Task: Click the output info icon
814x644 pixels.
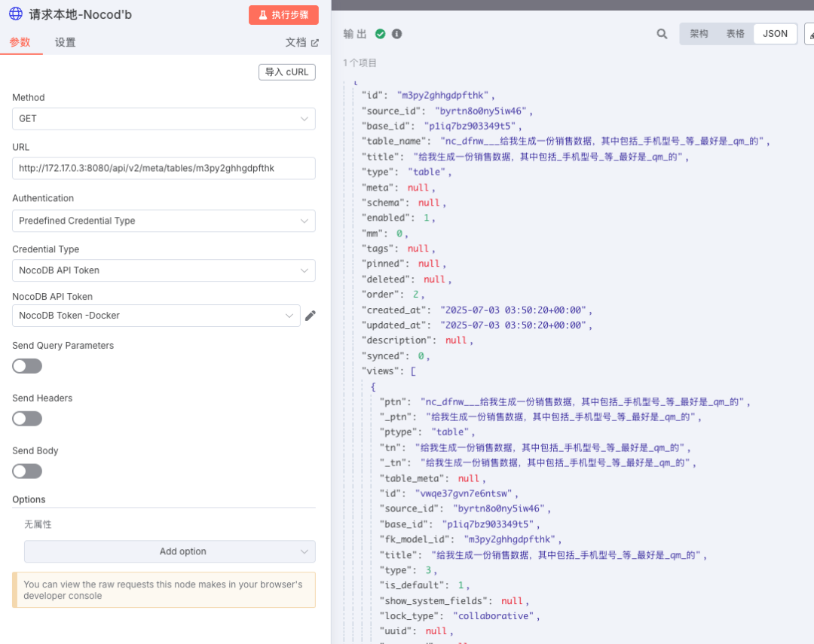Action: point(396,34)
